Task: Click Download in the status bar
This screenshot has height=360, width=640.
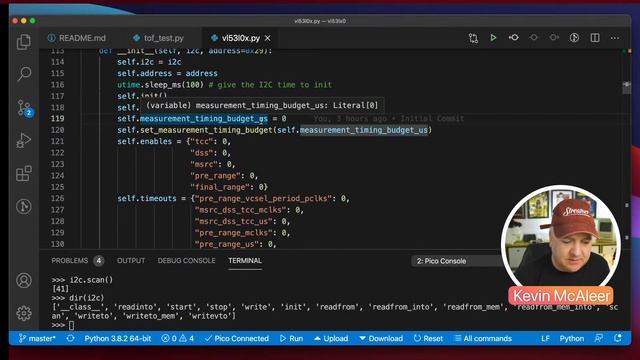Action: (381, 338)
